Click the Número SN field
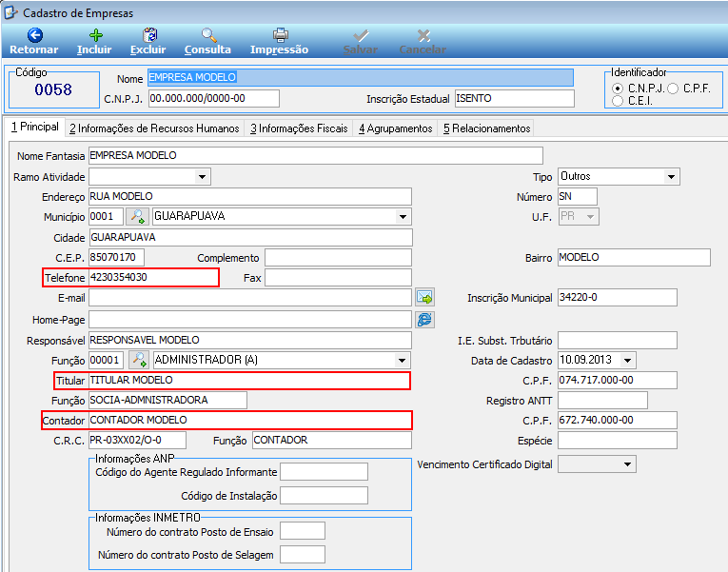The image size is (728, 572). (x=577, y=196)
